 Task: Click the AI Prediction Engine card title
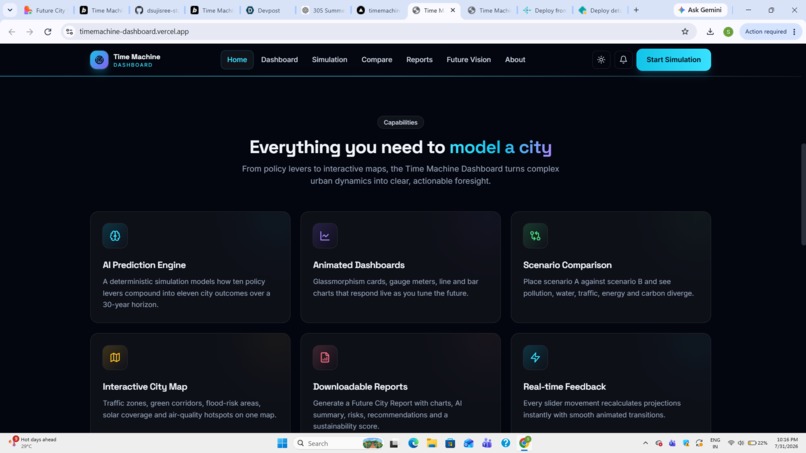(x=144, y=265)
